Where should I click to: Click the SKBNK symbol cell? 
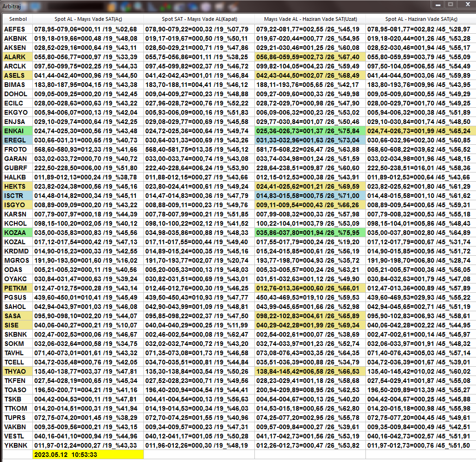pos(18,335)
